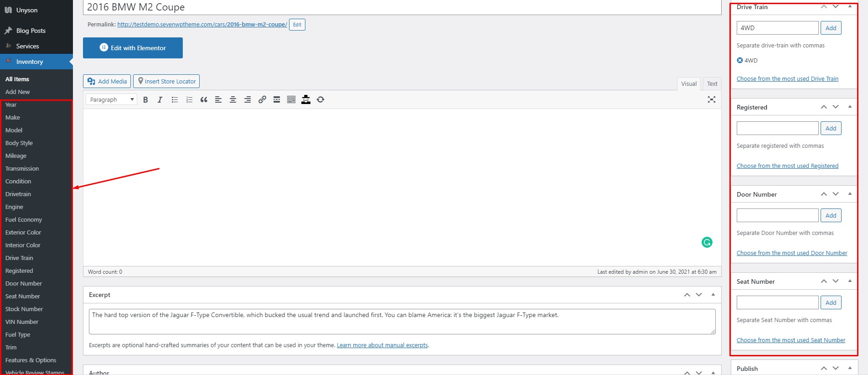Remove the 4WD drive train tag
Screen dimensions: 868x375
(x=740, y=60)
